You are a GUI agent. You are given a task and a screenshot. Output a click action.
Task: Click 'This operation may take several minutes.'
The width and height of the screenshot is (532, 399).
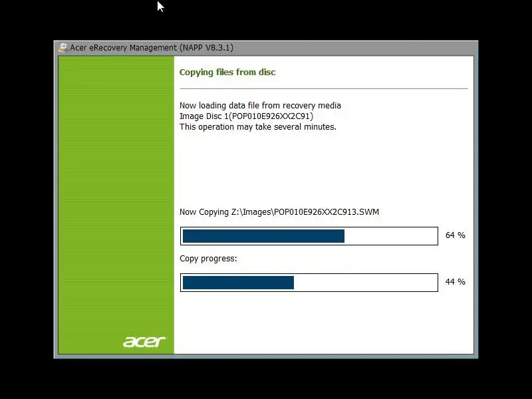point(258,126)
